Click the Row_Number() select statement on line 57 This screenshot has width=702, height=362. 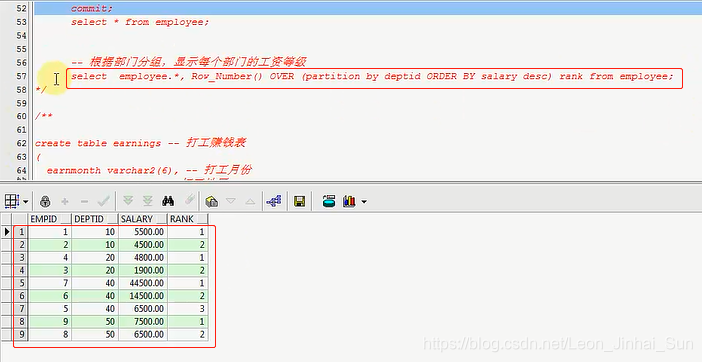click(x=372, y=77)
